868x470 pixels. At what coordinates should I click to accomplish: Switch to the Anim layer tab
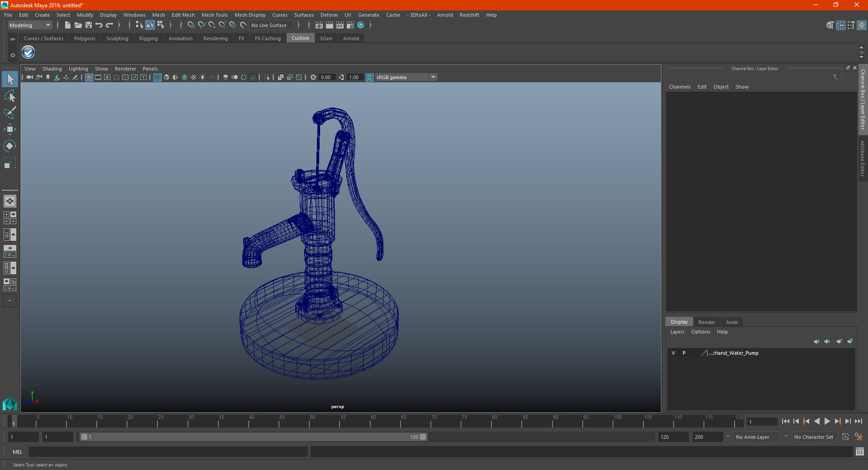[x=731, y=322]
